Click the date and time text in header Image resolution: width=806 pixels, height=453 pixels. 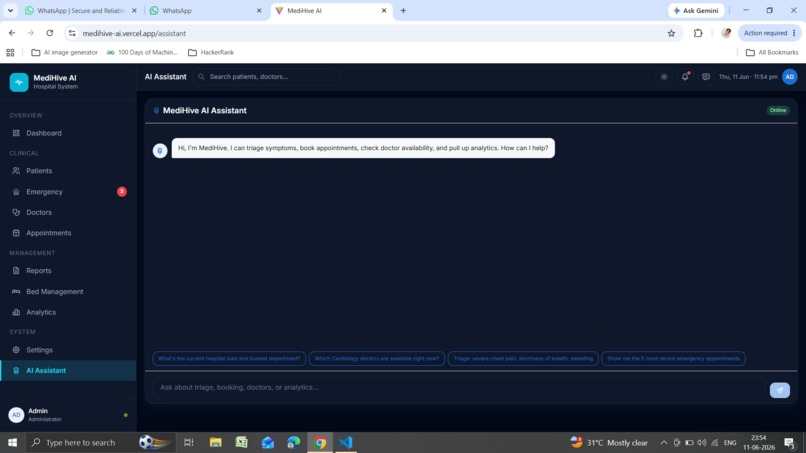748,77
